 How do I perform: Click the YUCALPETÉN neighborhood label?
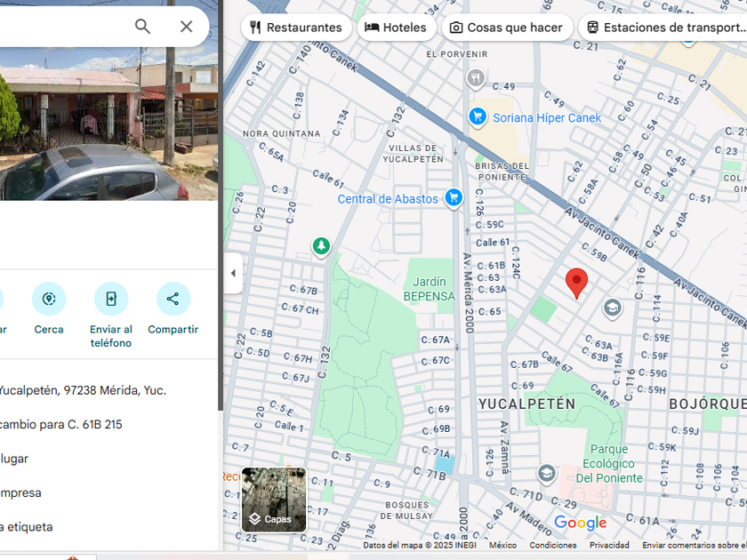pos(526,404)
